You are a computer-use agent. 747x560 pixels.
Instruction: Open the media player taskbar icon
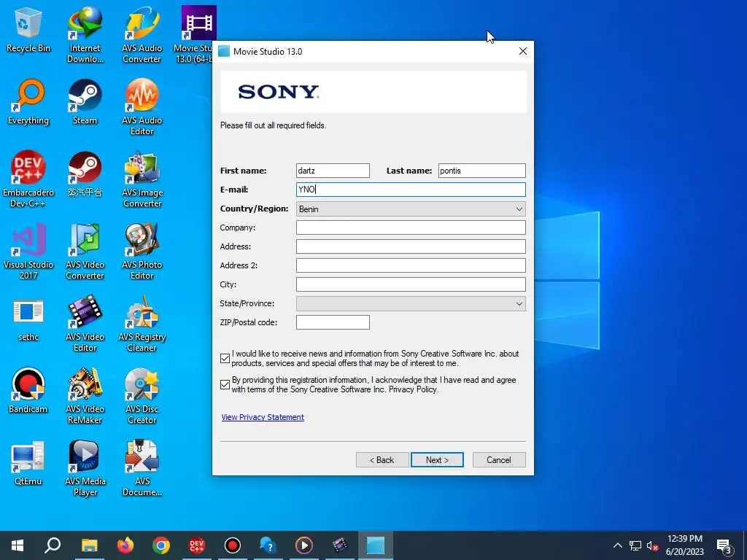(304, 545)
